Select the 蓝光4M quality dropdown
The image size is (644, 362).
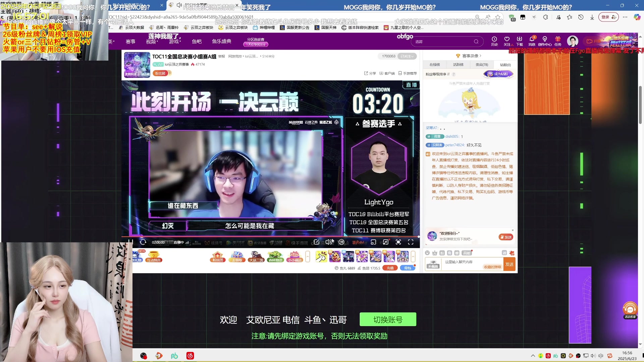pos(358,242)
